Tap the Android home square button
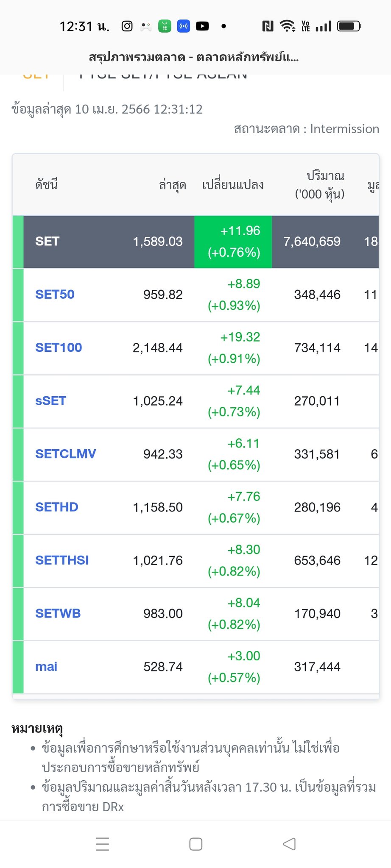 (x=195, y=844)
